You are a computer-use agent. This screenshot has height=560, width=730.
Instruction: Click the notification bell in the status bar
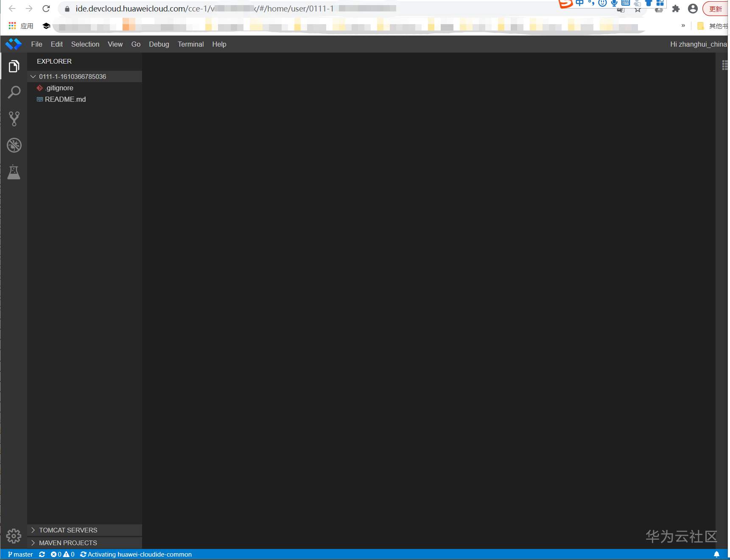pos(716,554)
